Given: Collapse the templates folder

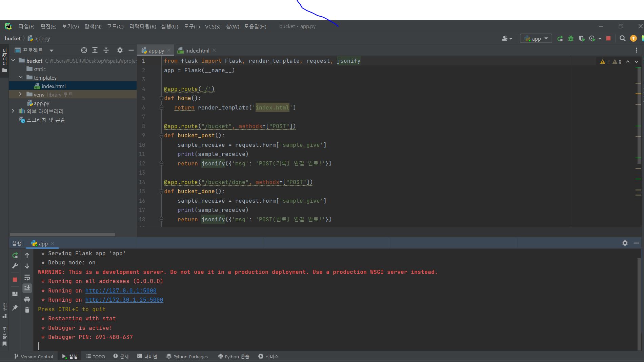Looking at the screenshot, I should (x=21, y=77).
